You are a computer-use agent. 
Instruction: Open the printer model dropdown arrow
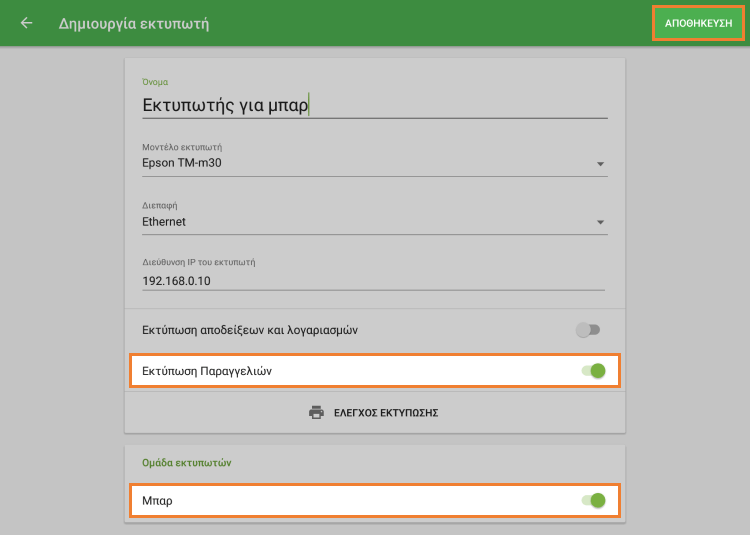(600, 164)
